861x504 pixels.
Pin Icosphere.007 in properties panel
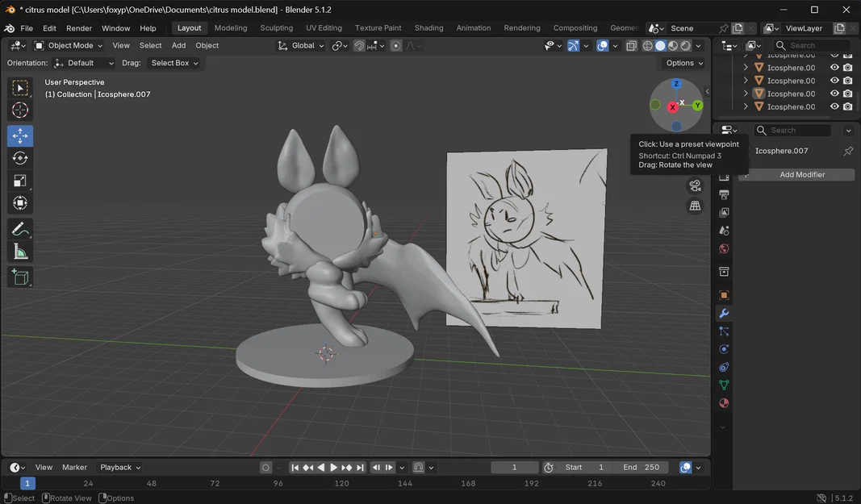point(848,151)
